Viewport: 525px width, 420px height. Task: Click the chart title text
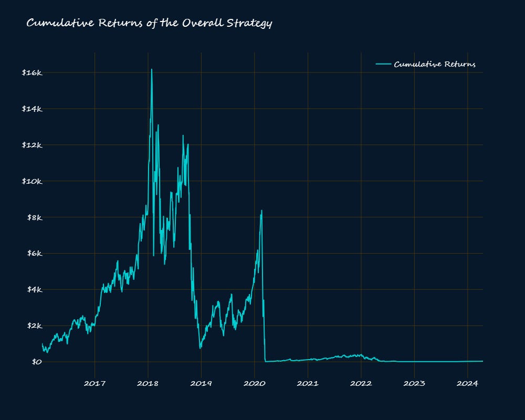[x=149, y=23]
